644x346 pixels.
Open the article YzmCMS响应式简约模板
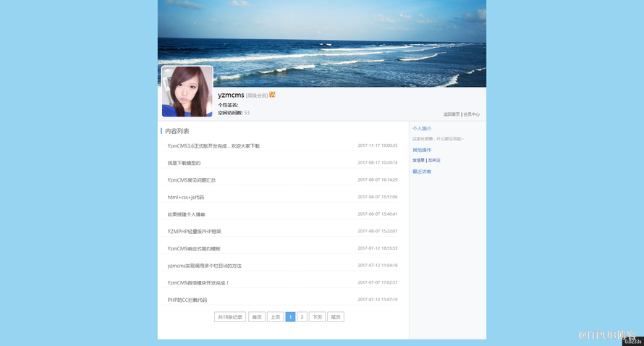[x=194, y=248]
